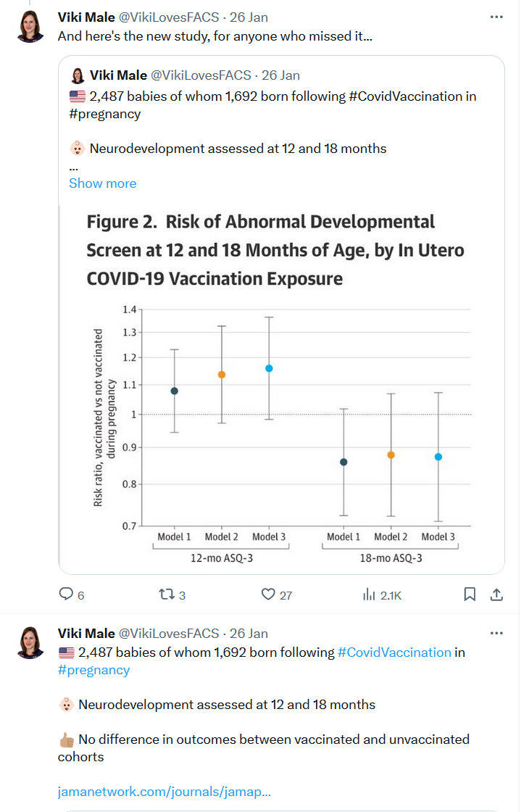Expand quoted tweet with Show more
This screenshot has height=812, width=524.
[x=102, y=183]
